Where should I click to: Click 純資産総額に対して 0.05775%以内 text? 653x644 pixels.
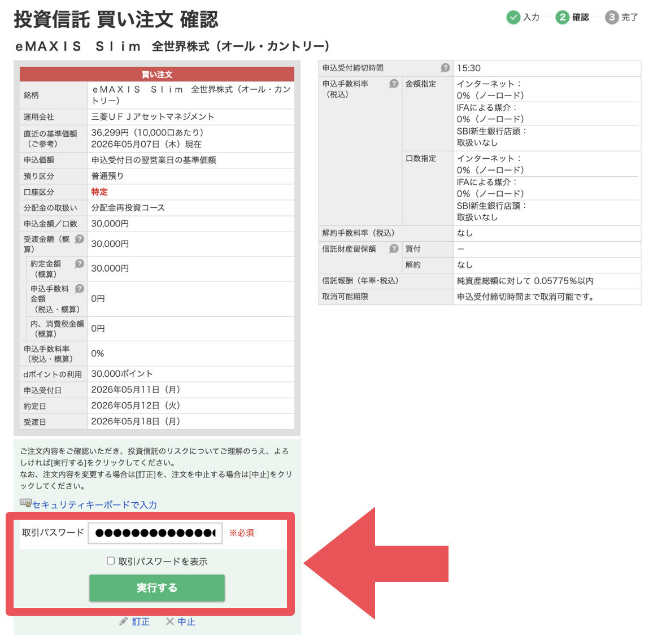[525, 281]
